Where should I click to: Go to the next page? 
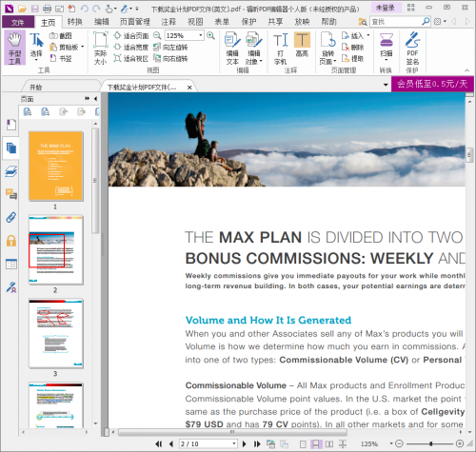point(244,443)
